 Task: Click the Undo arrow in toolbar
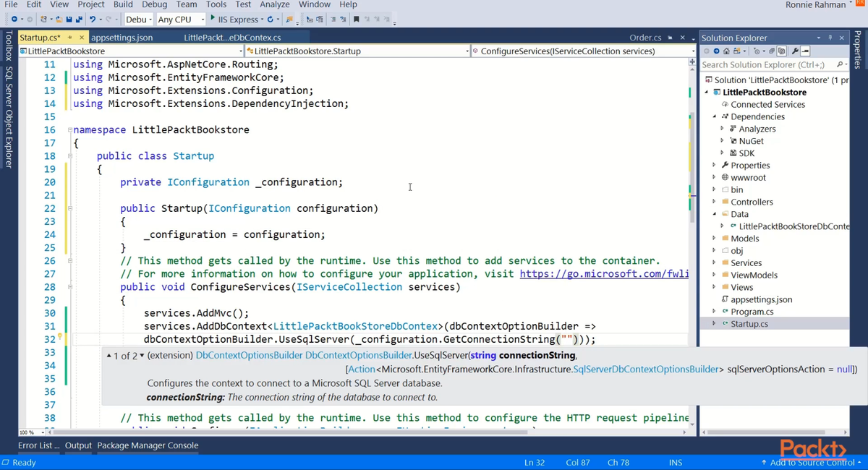(93, 19)
